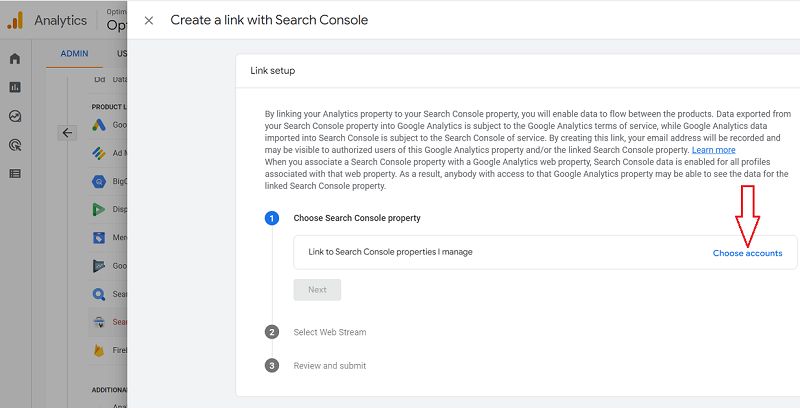Open the Learn more link
The height and width of the screenshot is (408, 800).
[713, 150]
